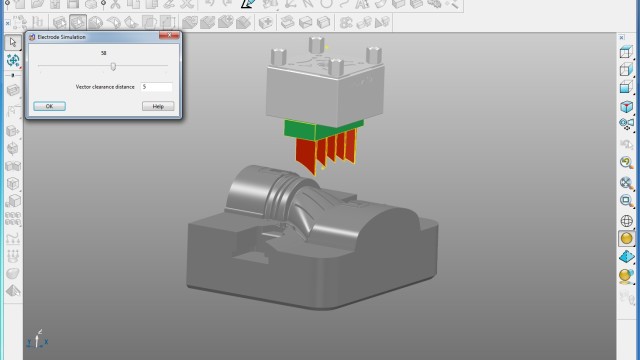Select the circle tool in top toolbar
Screen dimensions: 640x360
coord(326,4)
